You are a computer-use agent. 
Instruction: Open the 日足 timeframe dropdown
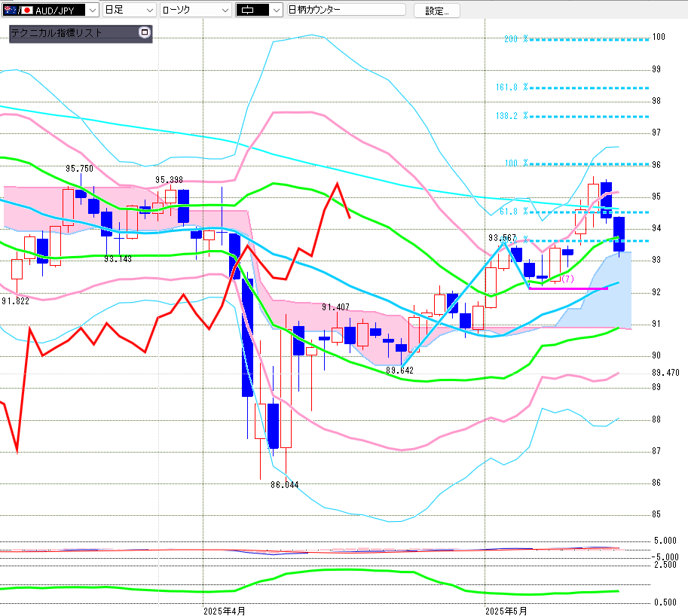130,10
